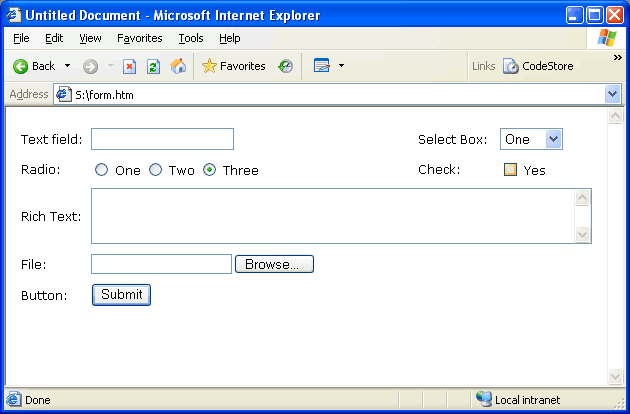Click the Back navigation arrow icon
Image resolution: width=630 pixels, height=414 pixels.
[x=20, y=66]
